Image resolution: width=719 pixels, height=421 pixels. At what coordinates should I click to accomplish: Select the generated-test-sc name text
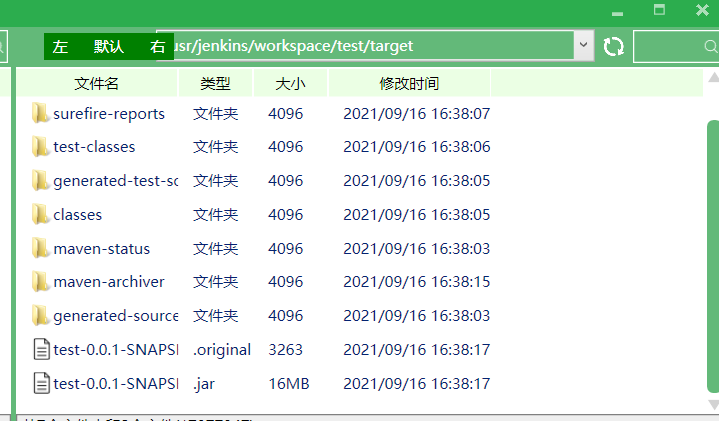click(x=116, y=181)
